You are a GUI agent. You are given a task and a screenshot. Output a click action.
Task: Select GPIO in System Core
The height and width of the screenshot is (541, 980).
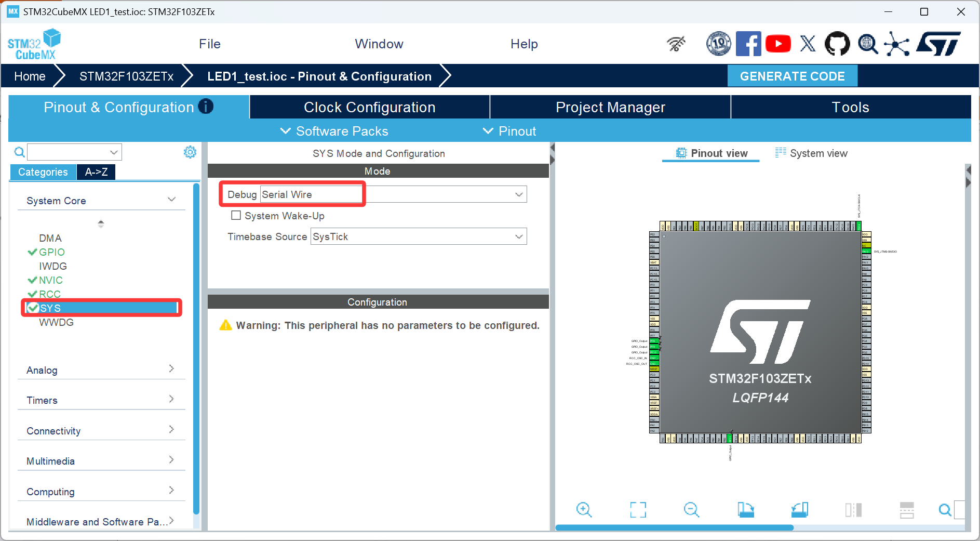[52, 252]
